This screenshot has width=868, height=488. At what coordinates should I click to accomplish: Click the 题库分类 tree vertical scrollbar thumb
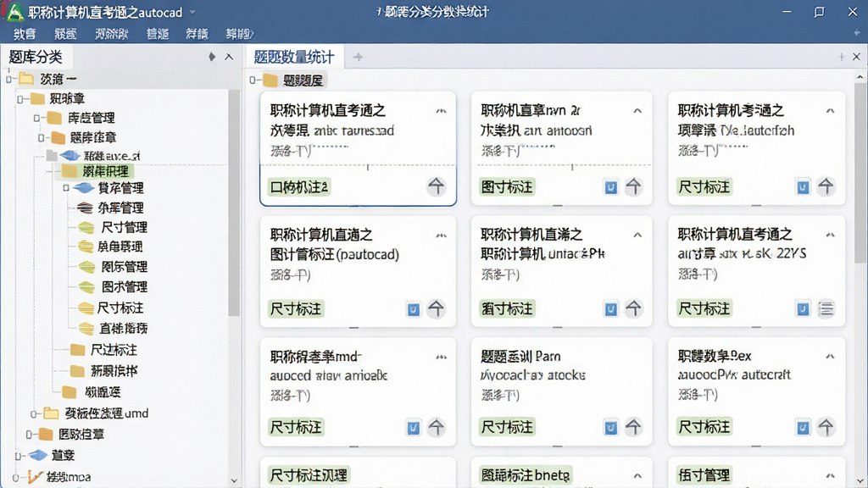(x=234, y=202)
